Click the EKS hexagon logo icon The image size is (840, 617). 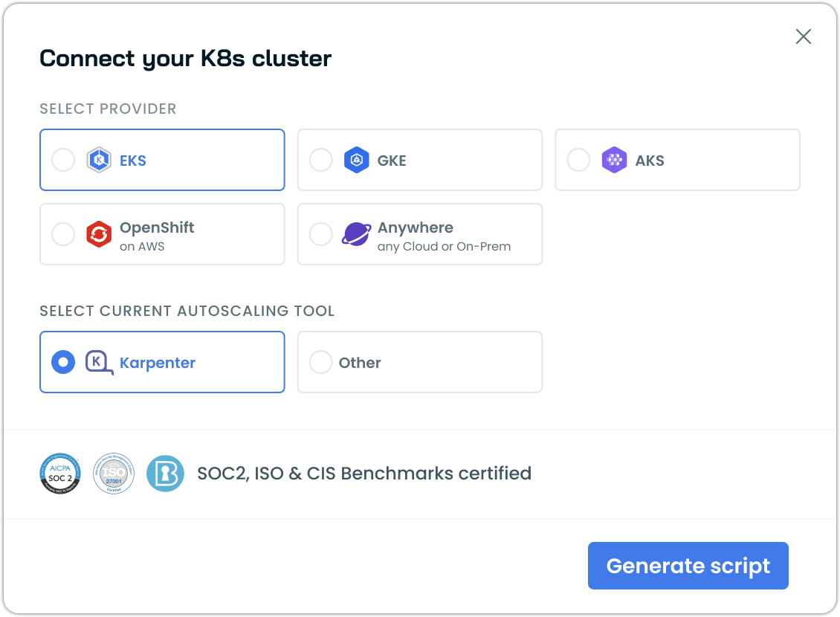(99, 160)
